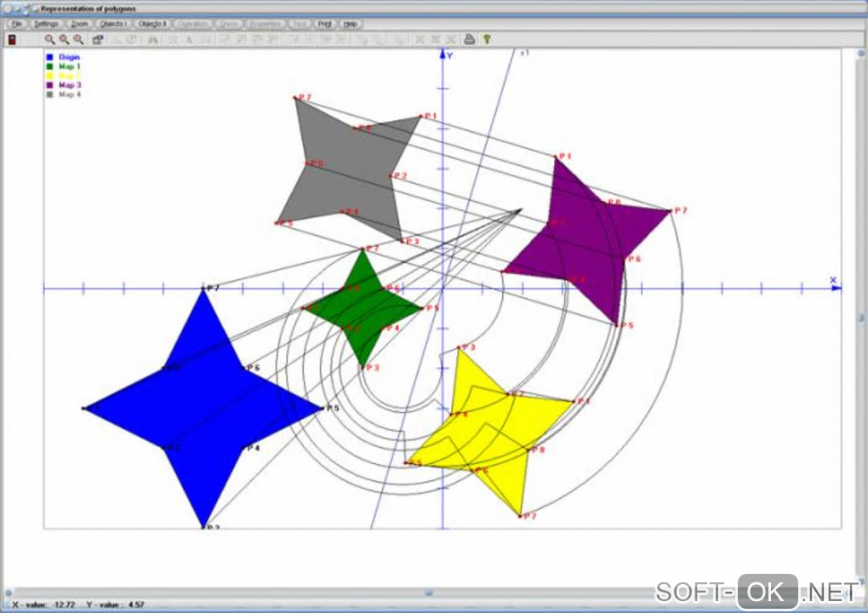
Task: Click the binoculars search icon
Action: (x=153, y=39)
